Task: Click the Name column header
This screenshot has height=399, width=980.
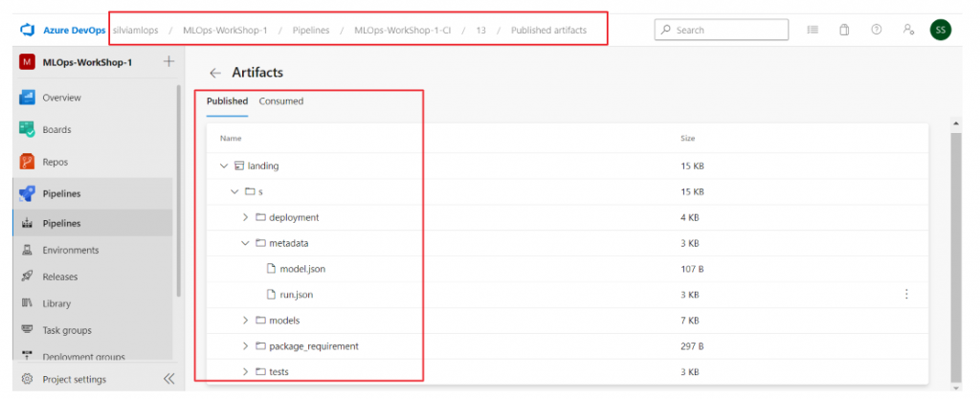Action: coord(231,138)
